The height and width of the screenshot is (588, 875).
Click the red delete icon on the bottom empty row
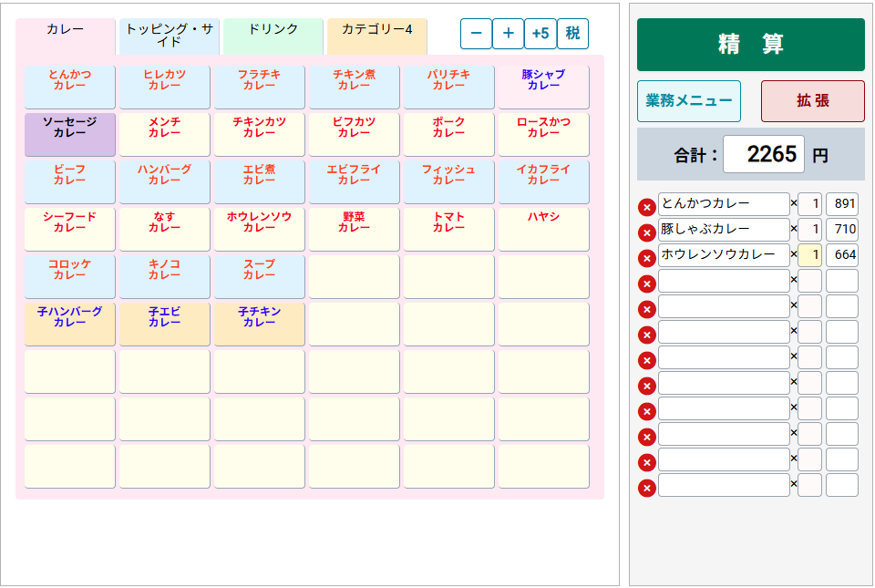(x=647, y=489)
